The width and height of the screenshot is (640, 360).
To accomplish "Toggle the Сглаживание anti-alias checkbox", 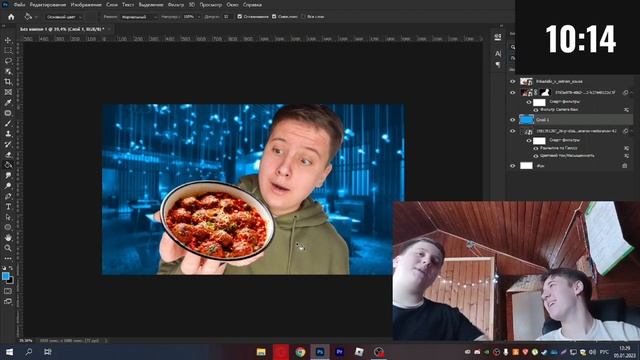I will click(x=240, y=17).
